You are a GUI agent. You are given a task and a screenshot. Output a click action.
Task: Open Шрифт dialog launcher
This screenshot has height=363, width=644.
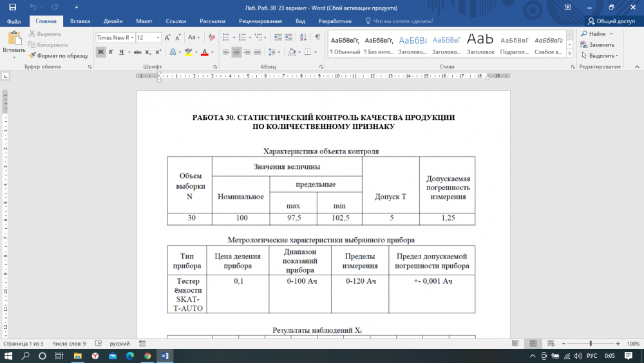[215, 66]
